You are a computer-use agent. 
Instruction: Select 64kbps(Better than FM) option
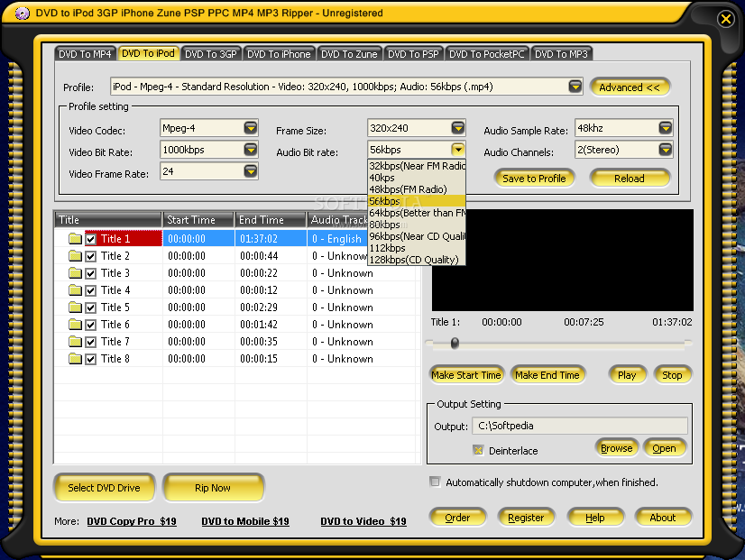pos(417,213)
